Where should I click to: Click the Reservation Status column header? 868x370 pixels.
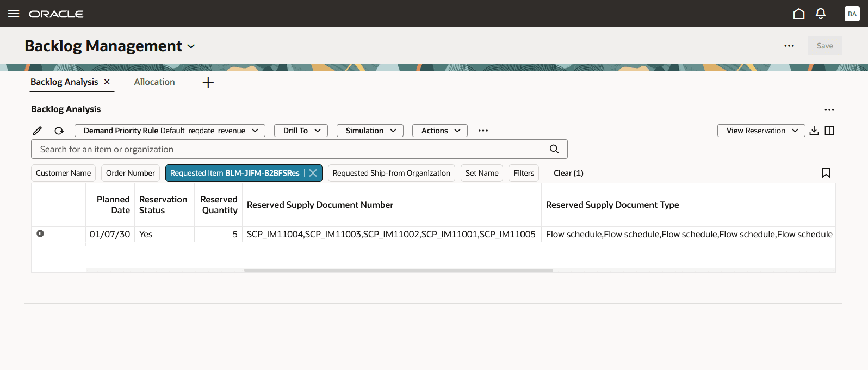click(x=163, y=205)
